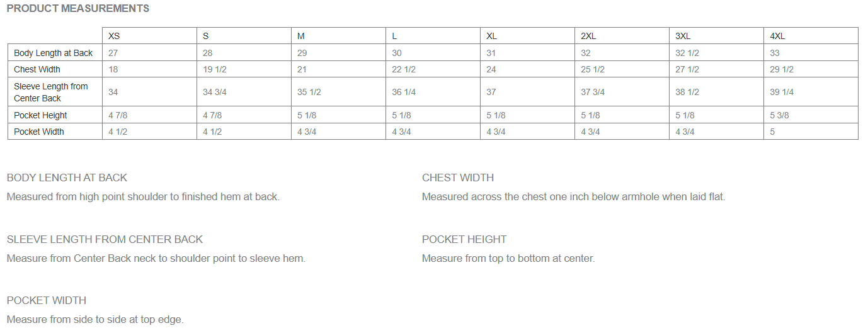This screenshot has height=333, width=868.
Task: Click the 39 1/4 sleeve length value
Action: (811, 92)
